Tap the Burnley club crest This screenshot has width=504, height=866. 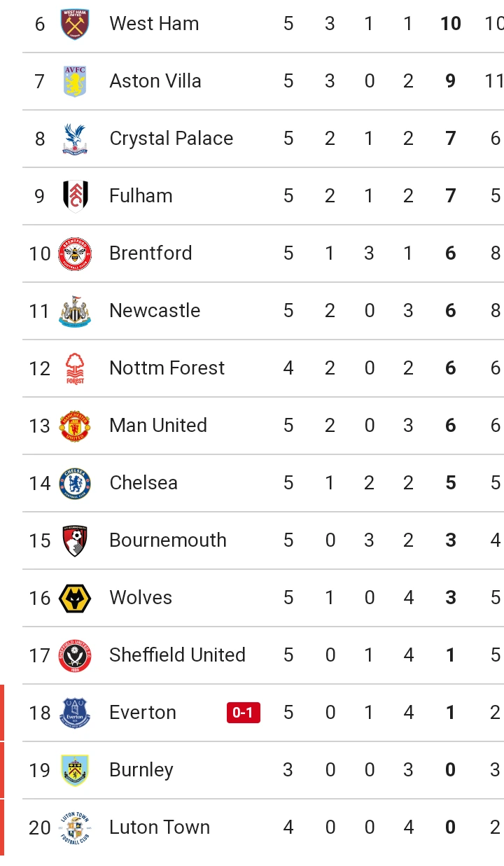pos(75,770)
